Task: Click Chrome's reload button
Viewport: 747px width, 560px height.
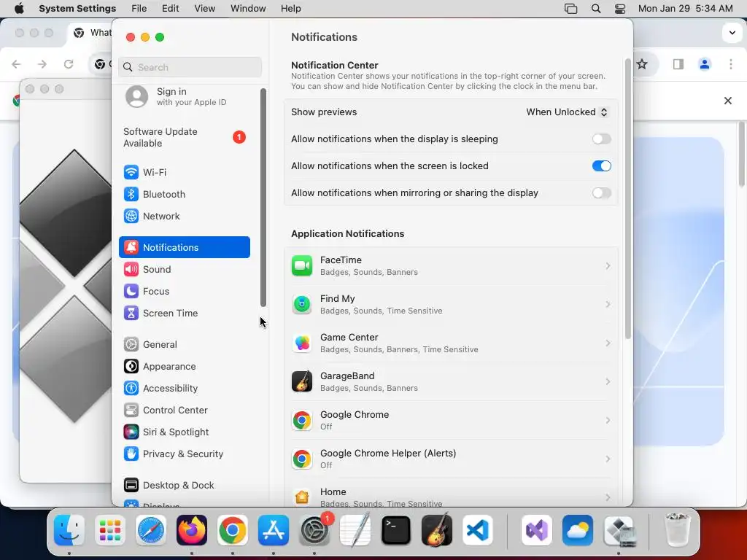Action: tap(69, 64)
